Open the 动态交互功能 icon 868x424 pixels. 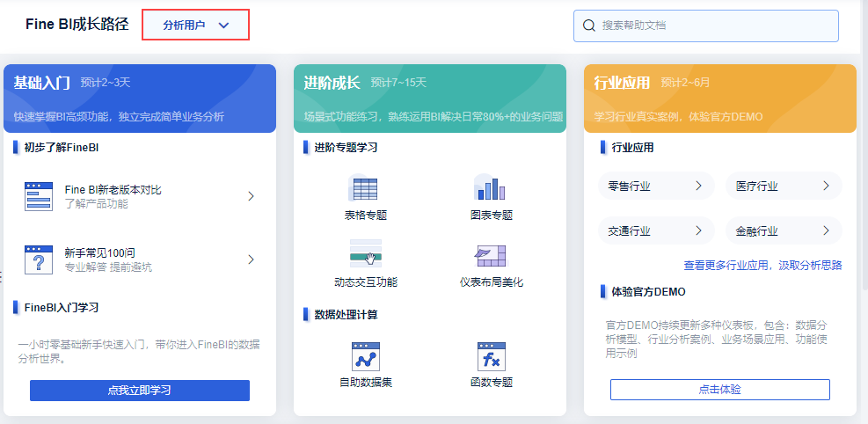pyautogui.click(x=365, y=254)
